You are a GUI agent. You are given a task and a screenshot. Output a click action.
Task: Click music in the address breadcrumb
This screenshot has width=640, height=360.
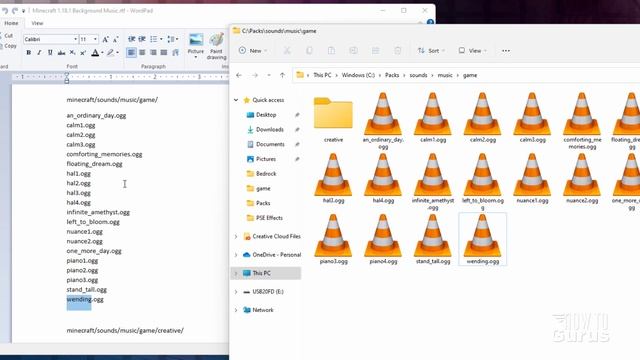(445, 75)
